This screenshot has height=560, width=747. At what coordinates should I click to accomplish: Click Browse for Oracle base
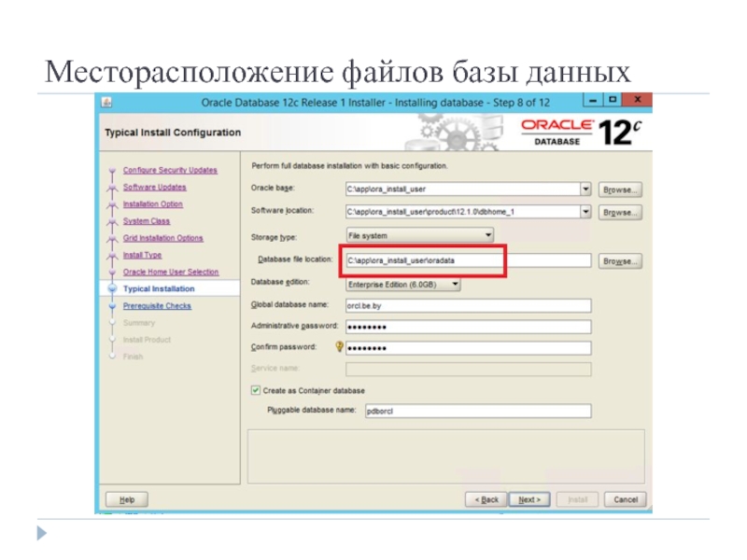point(620,189)
